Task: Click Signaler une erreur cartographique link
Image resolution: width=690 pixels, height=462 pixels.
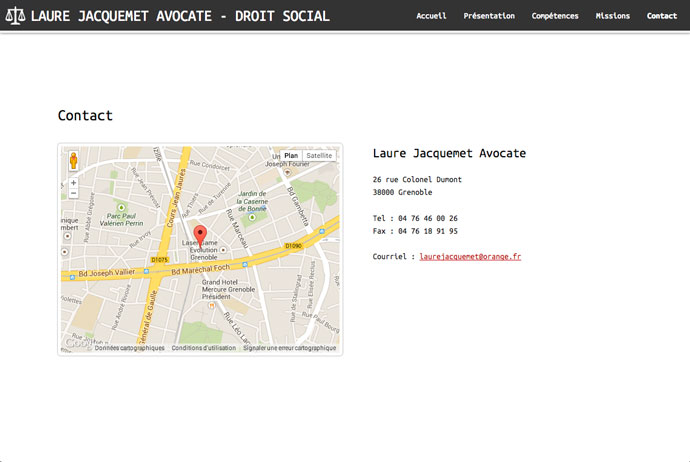Action: [x=289, y=348]
